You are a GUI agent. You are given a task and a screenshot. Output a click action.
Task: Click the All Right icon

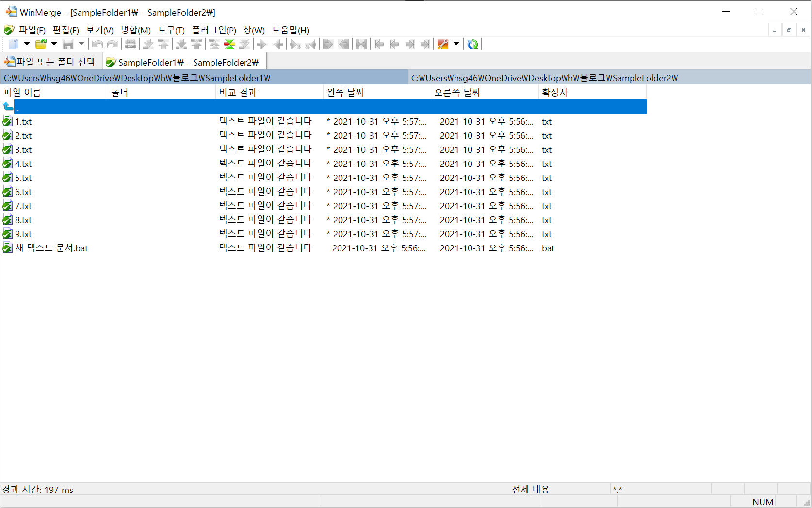328,44
